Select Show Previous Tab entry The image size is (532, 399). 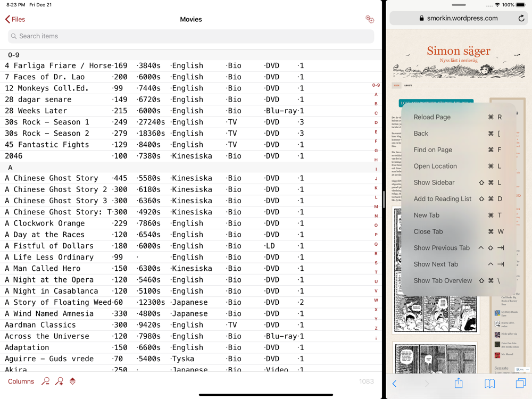[459, 248]
